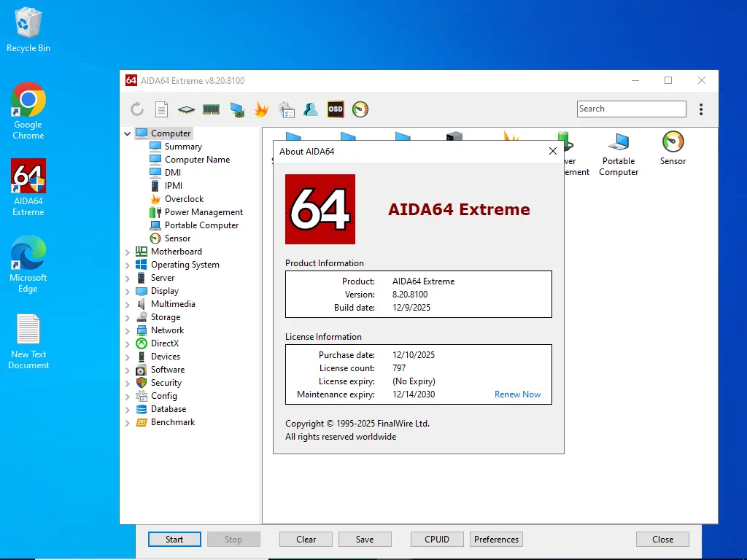Open the Report toolbar icon
Screen dimensions: 747x560
(161, 109)
